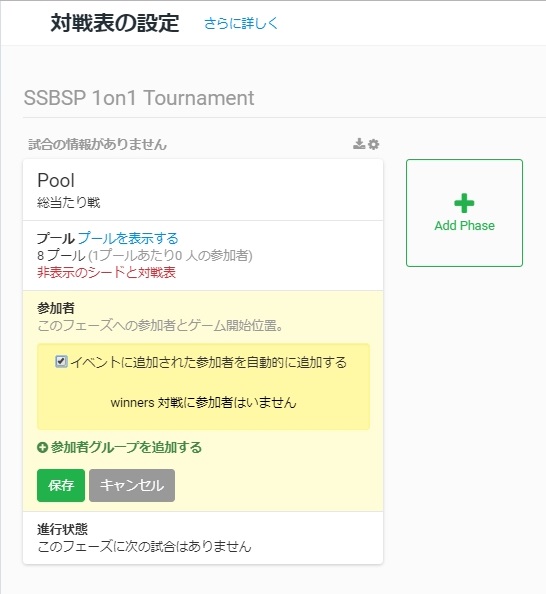Click the winners 対戦に参加者はいません message
546x594 pixels.
[x=203, y=402]
